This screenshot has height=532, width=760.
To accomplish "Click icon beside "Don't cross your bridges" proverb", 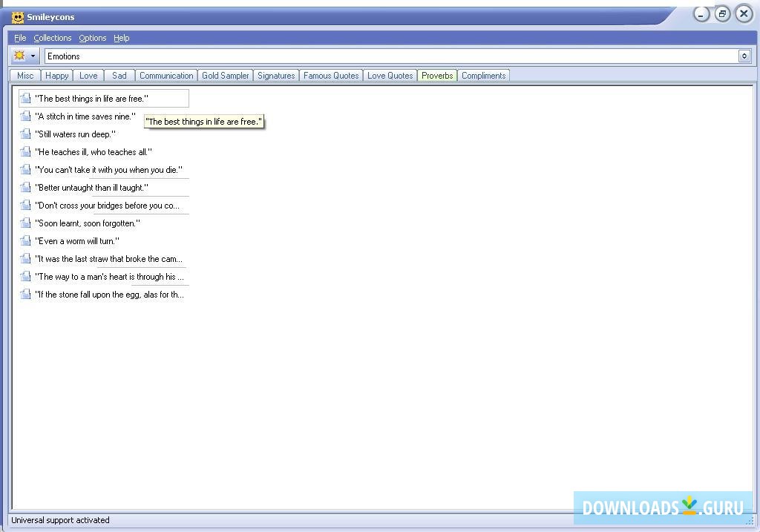I will 26,206.
